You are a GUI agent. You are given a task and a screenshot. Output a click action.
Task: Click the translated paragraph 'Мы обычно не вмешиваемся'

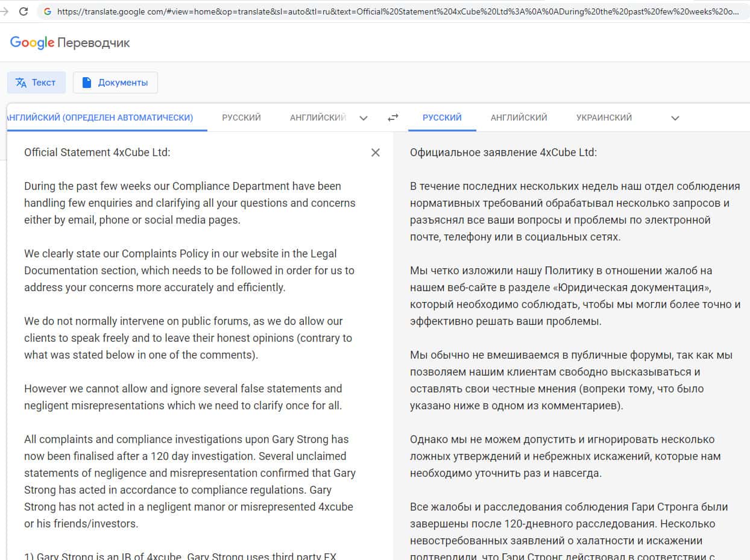[571, 380]
